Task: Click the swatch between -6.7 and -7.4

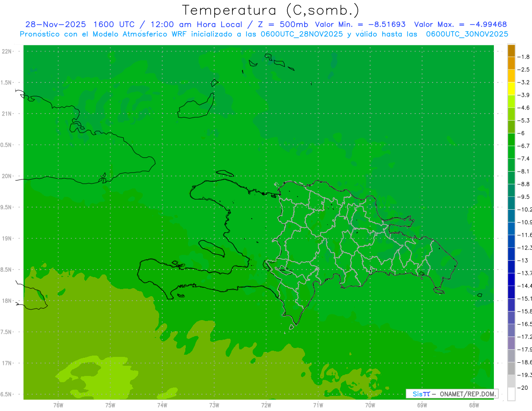Action: coord(511,152)
